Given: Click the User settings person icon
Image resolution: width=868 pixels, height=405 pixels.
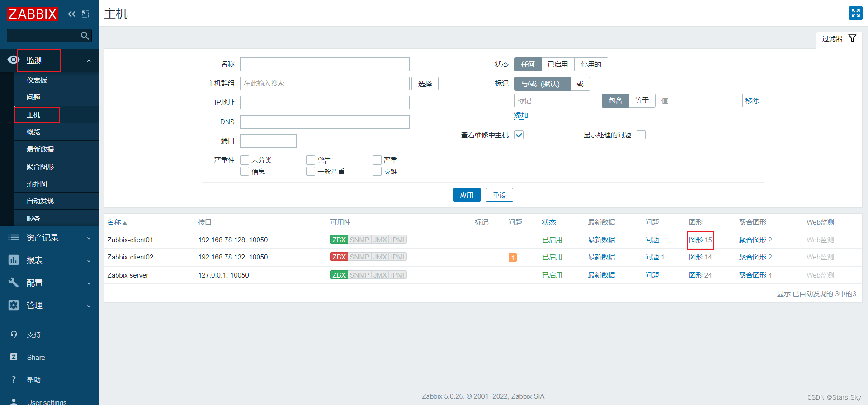Looking at the screenshot, I should 14,402.
